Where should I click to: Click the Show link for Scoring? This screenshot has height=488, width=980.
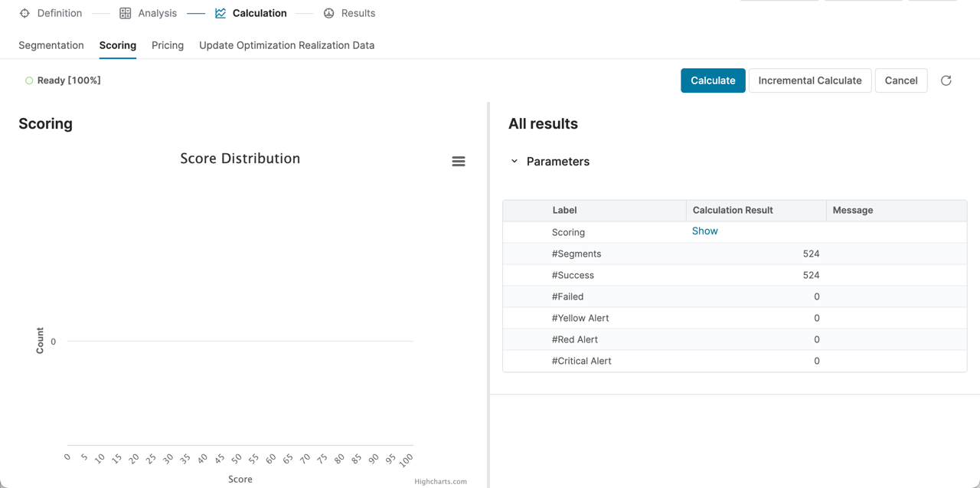704,231
